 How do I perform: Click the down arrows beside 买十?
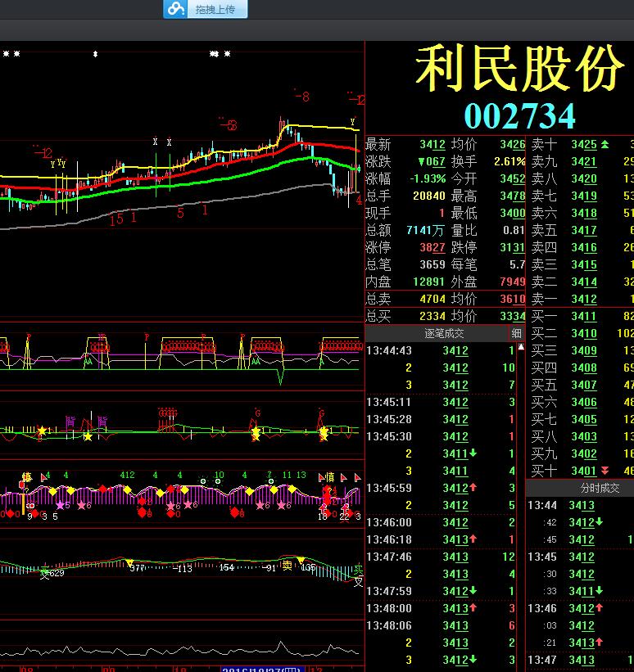[605, 471]
